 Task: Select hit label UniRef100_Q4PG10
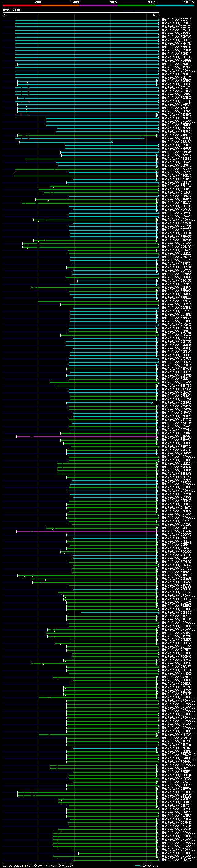[x=177, y=200]
